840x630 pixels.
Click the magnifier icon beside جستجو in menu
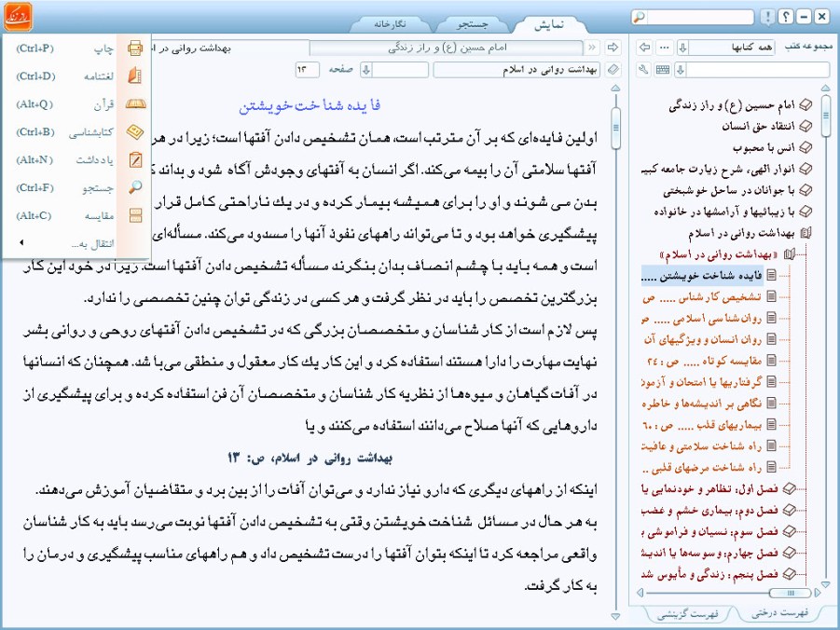coord(135,187)
